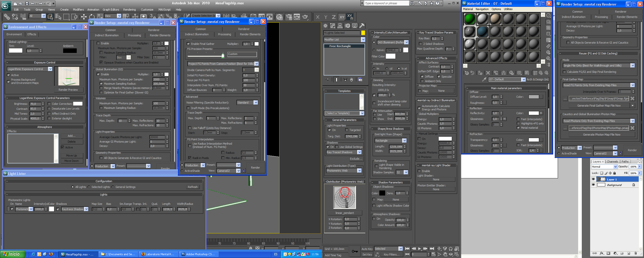644x258 pixels.
Task: Activate the Rotate transform tool
Action: point(92,17)
